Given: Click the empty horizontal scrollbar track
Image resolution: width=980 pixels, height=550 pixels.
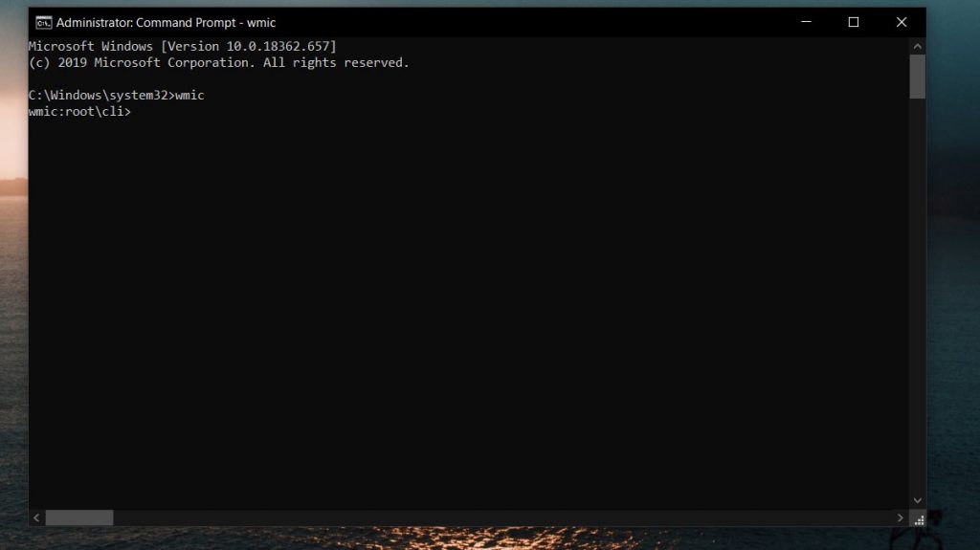Looking at the screenshot, I should point(479,517).
